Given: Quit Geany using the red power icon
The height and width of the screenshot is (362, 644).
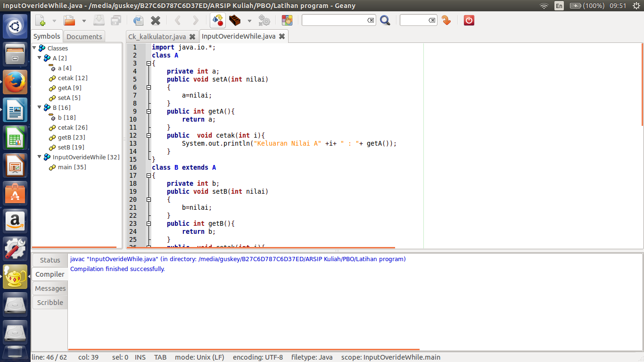Looking at the screenshot, I should [468, 20].
